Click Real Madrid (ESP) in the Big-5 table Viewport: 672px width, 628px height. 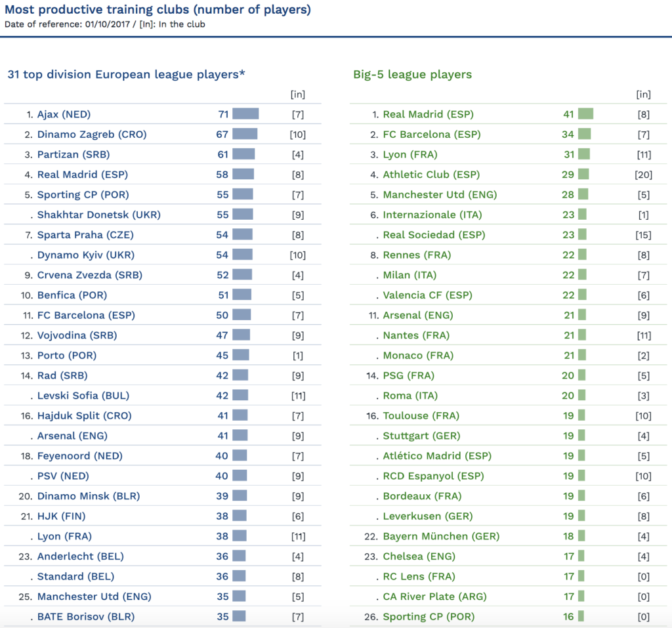428,114
